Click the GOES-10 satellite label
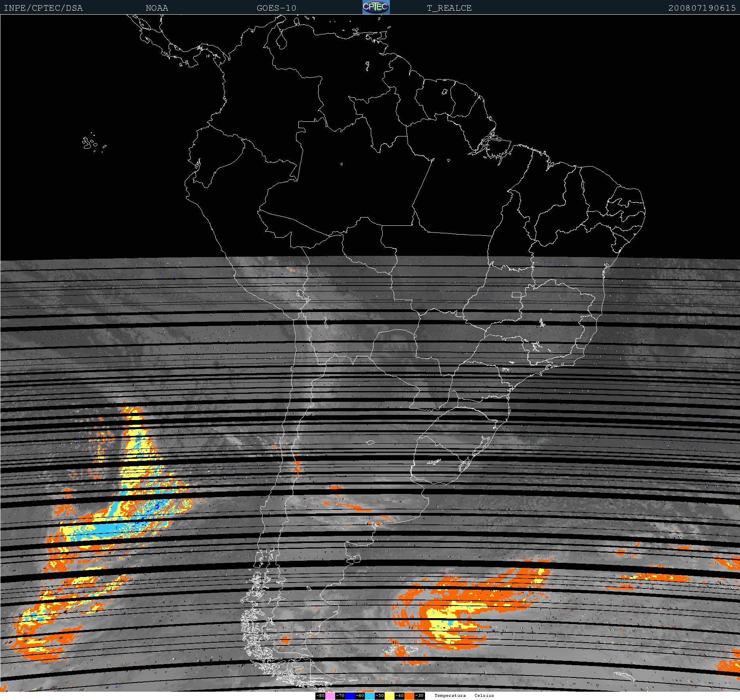 tap(276, 8)
